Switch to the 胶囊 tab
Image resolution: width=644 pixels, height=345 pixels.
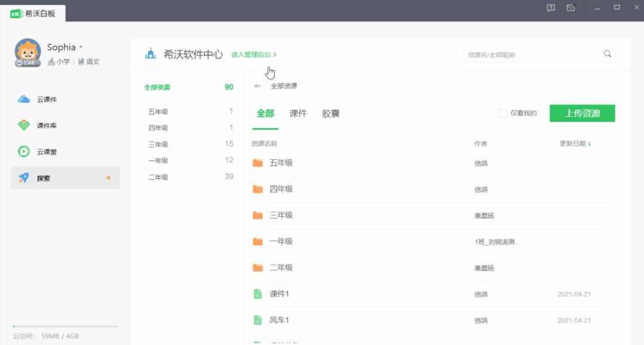(x=330, y=113)
